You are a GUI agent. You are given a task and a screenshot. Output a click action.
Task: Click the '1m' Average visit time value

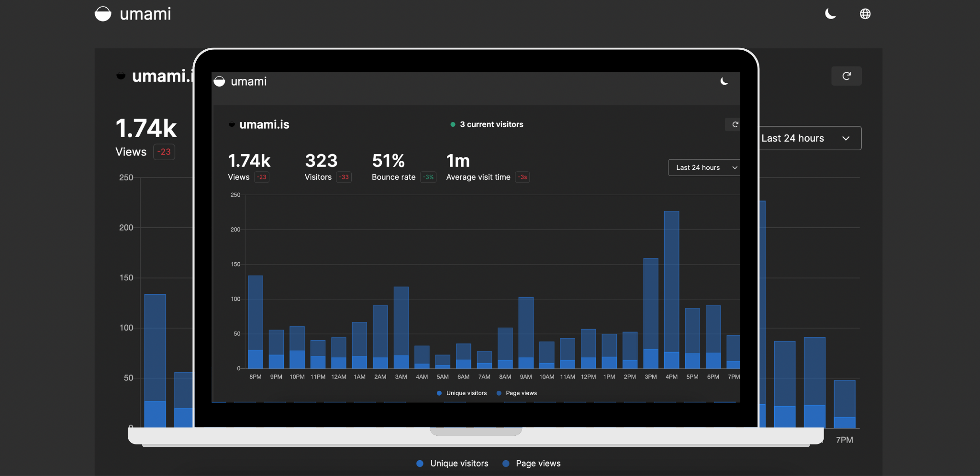[x=458, y=161]
